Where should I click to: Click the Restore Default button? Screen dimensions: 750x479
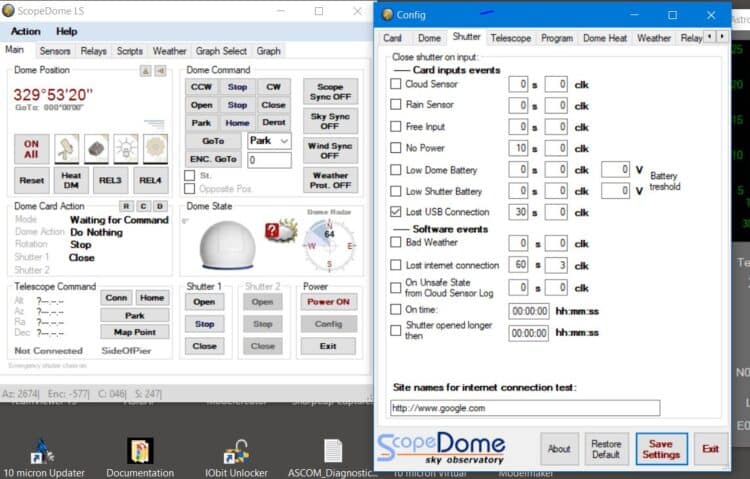click(606, 449)
